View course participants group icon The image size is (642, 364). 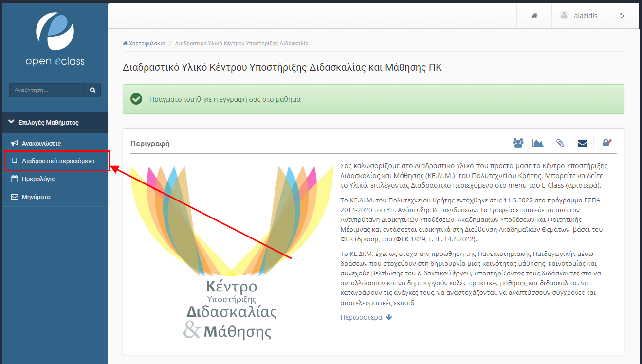coord(518,143)
